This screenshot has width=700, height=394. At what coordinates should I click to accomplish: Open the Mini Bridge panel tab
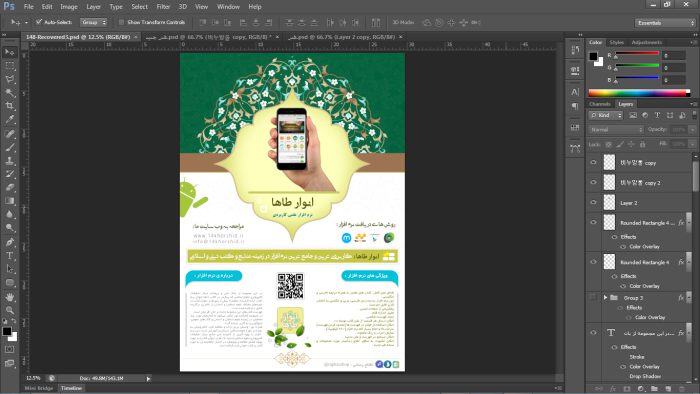[39, 388]
